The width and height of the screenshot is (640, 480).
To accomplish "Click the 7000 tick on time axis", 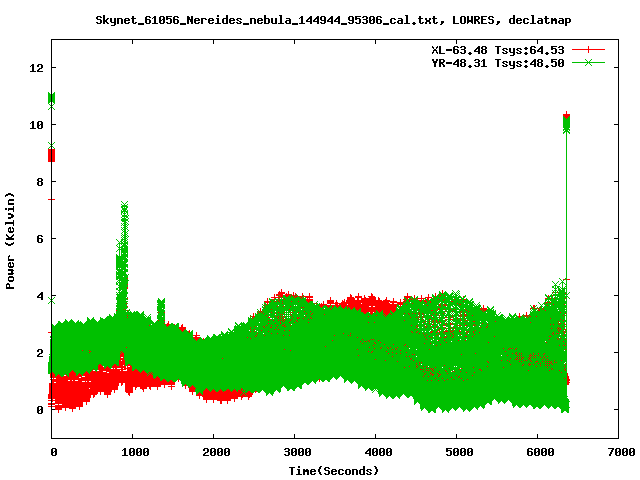I will 618,452.
